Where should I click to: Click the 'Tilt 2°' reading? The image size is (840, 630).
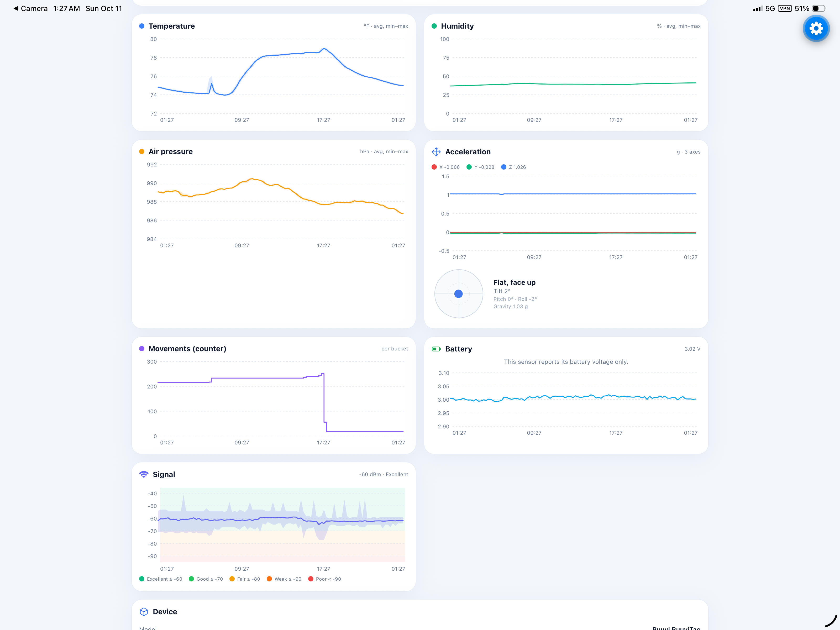[x=502, y=291]
